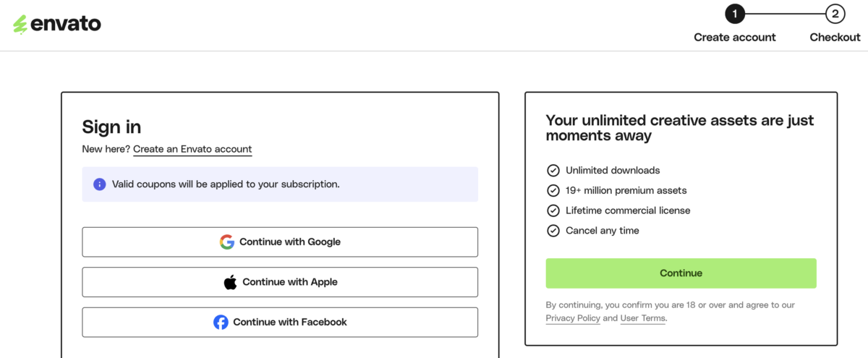Click checkmark beside Lifetime commercial license
868x358 pixels.
tap(553, 211)
